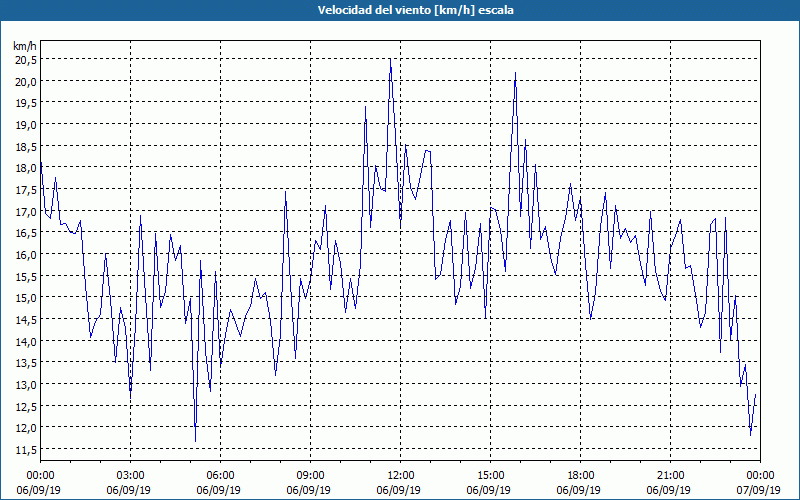The height and width of the screenshot is (500, 800).
Task: Click the 17,5 y-axis value
Action: (x=27, y=190)
